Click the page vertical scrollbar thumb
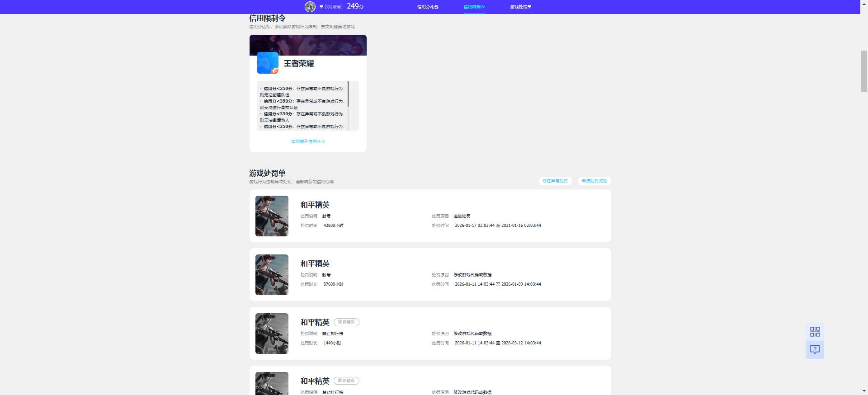868x395 pixels. 864,71
